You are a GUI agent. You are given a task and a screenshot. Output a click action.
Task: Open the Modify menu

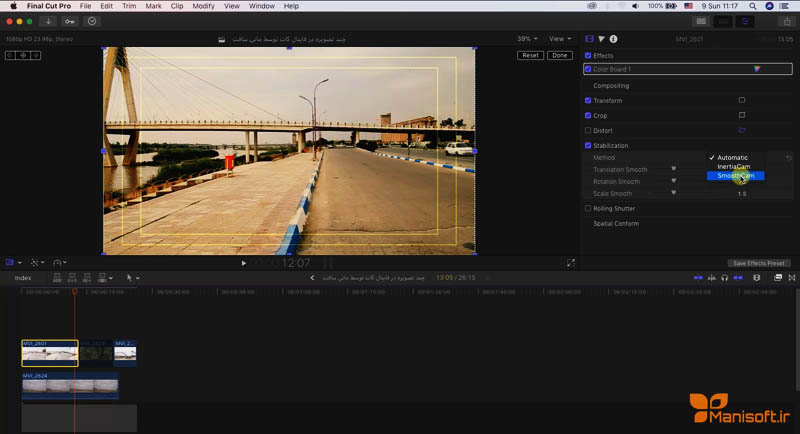[x=203, y=6]
